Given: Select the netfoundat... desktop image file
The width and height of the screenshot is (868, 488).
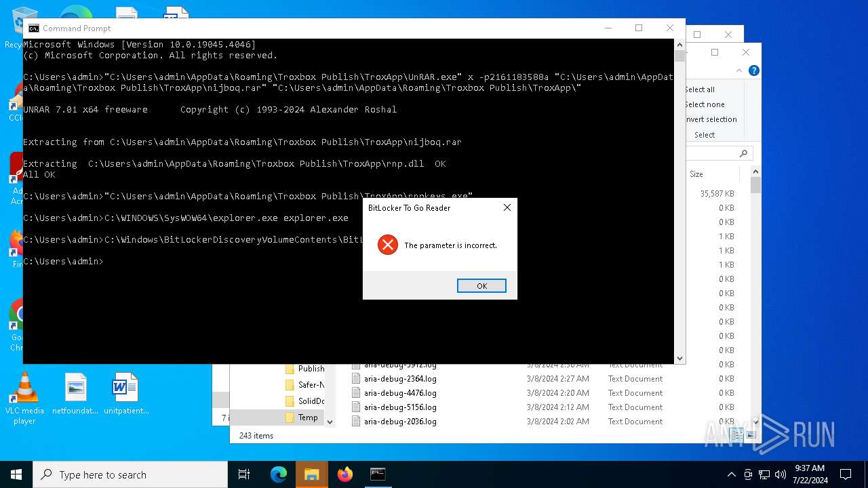Looking at the screenshot, I should [x=75, y=394].
